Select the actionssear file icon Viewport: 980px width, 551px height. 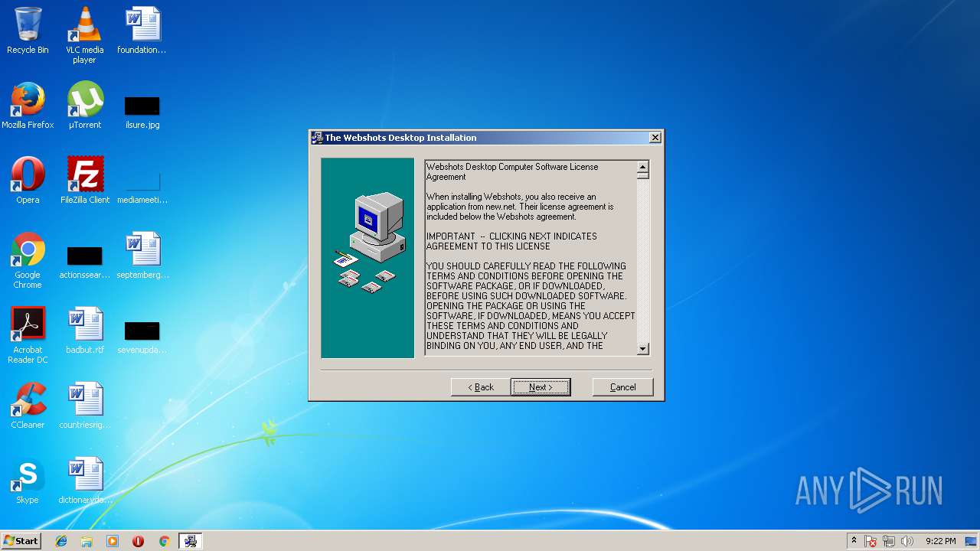click(85, 262)
